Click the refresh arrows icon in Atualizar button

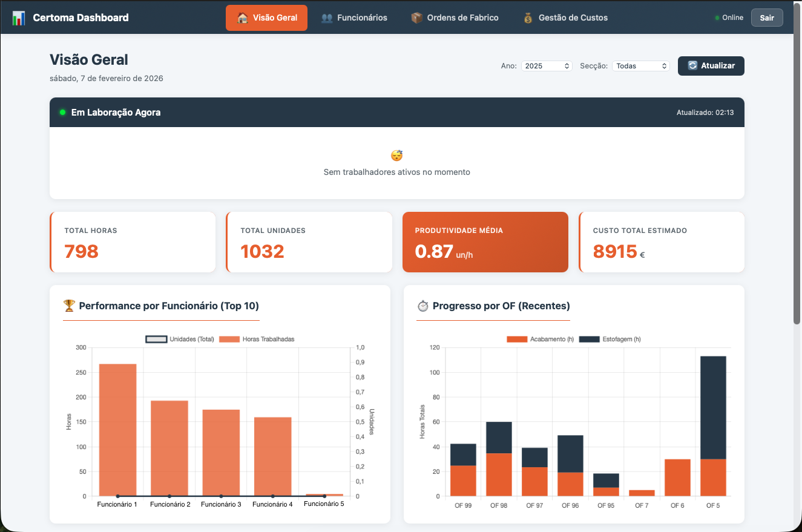click(x=693, y=65)
